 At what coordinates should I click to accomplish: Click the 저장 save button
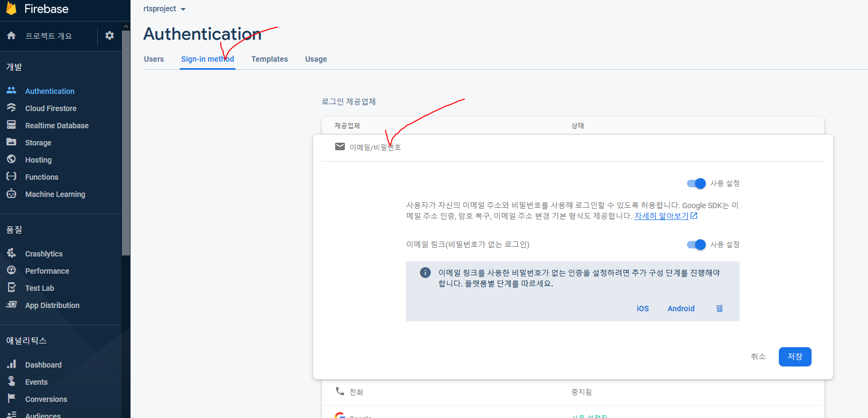(795, 357)
